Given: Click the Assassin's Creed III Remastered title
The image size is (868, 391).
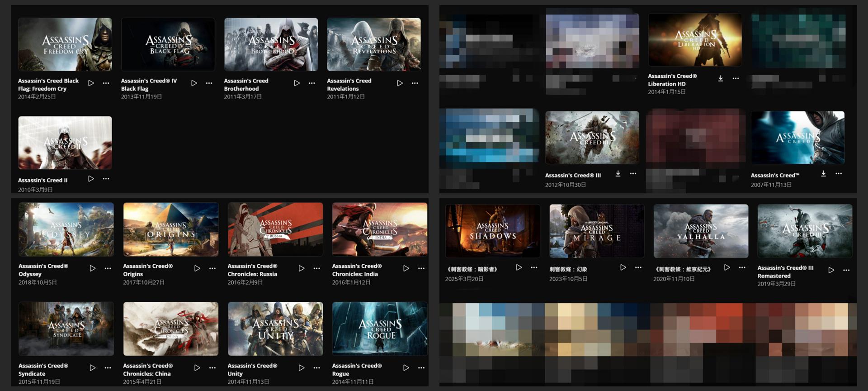Looking at the screenshot, I should 786,272.
